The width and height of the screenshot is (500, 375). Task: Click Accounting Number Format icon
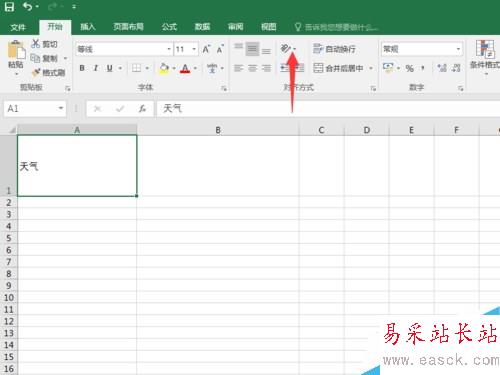tap(388, 68)
